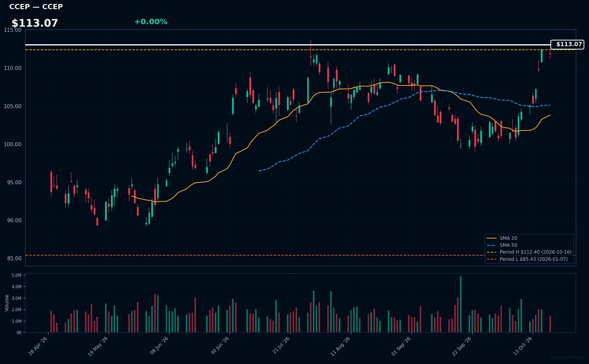Click the 22 Sep '26 date label
Image resolution: width=589 pixels, height=364 pixels.
(x=462, y=346)
